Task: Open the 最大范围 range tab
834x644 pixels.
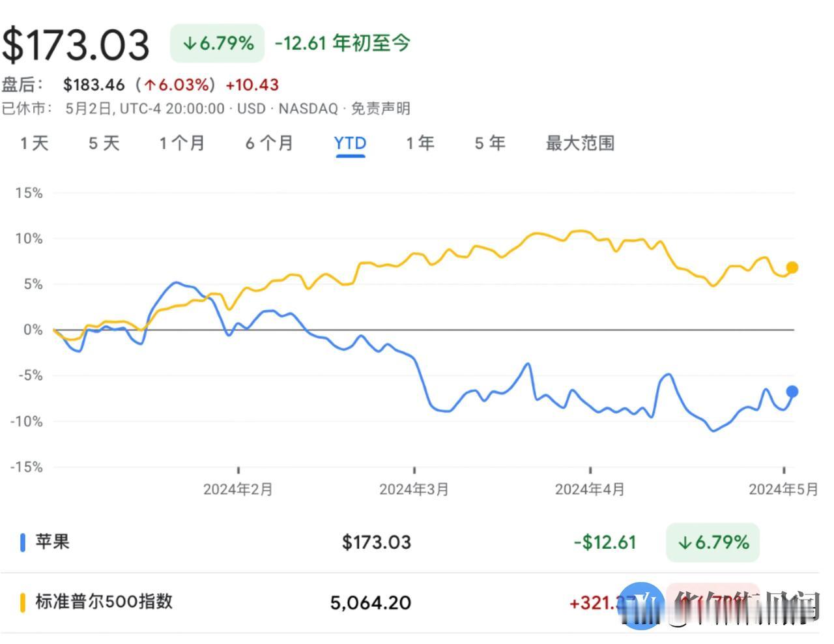Action: (x=580, y=143)
